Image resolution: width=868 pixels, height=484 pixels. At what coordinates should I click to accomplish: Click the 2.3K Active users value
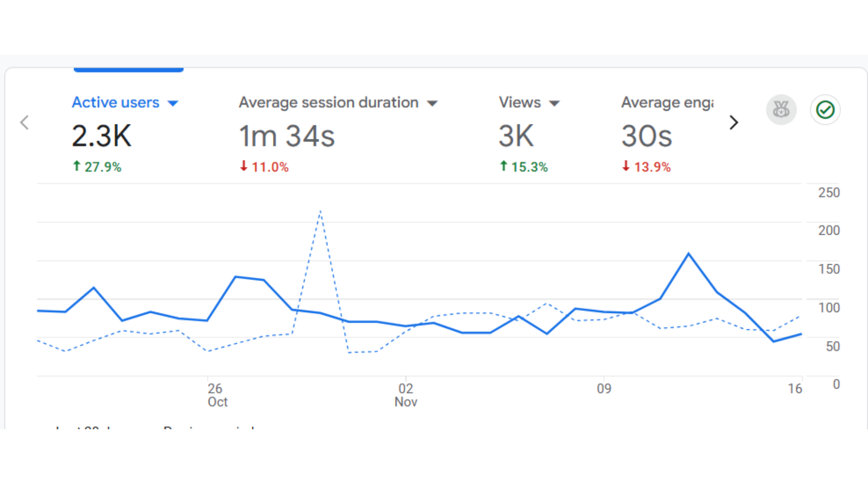[102, 135]
